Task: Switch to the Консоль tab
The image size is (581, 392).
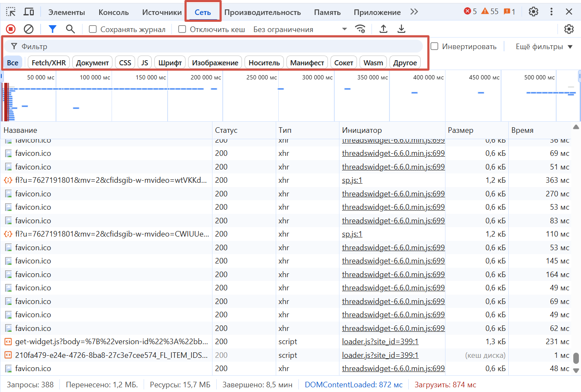Action: 113,12
